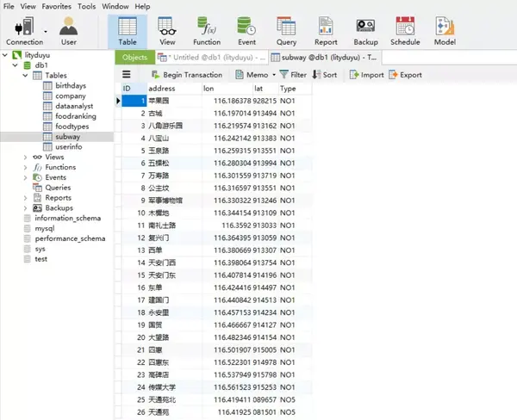Switch to the Untitled @db1 query tab

(212, 58)
